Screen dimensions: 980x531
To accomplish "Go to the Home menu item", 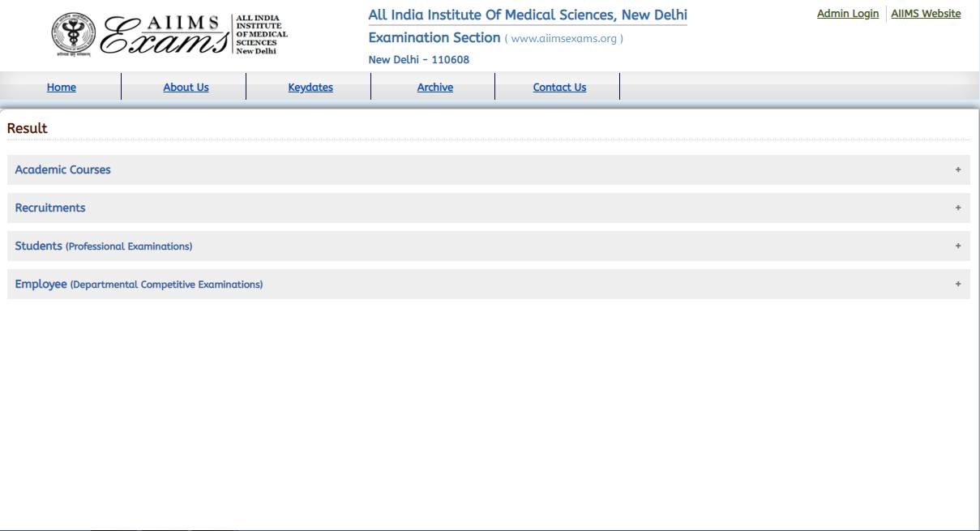I will click(62, 88).
